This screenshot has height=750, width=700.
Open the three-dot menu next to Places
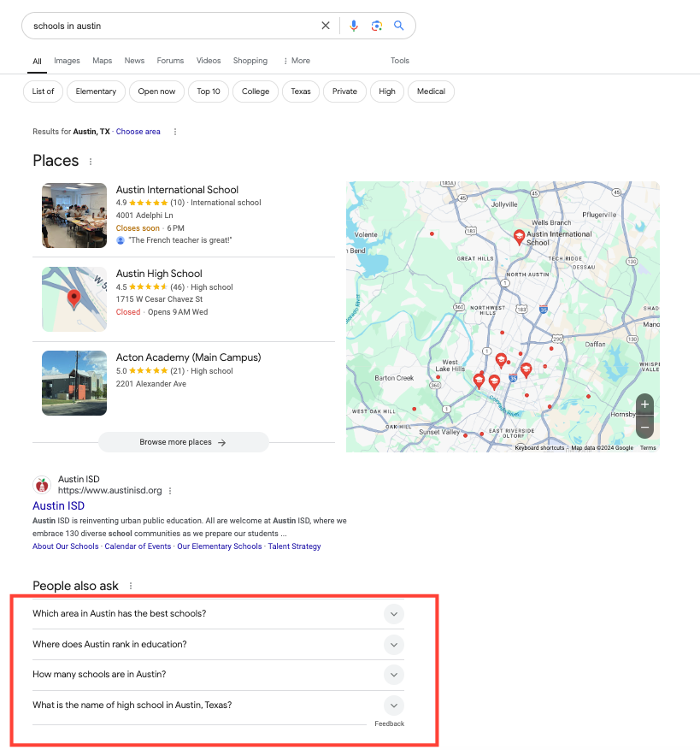(91, 162)
